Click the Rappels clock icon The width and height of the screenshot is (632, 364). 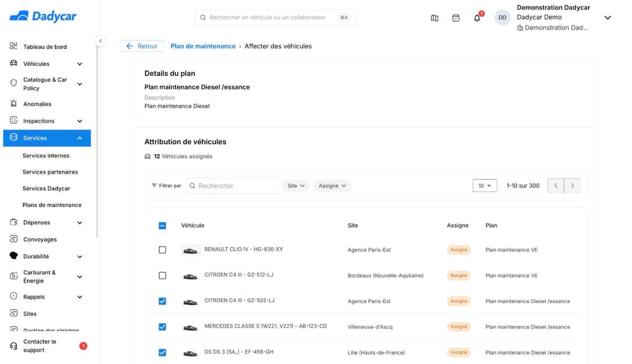pos(14,296)
